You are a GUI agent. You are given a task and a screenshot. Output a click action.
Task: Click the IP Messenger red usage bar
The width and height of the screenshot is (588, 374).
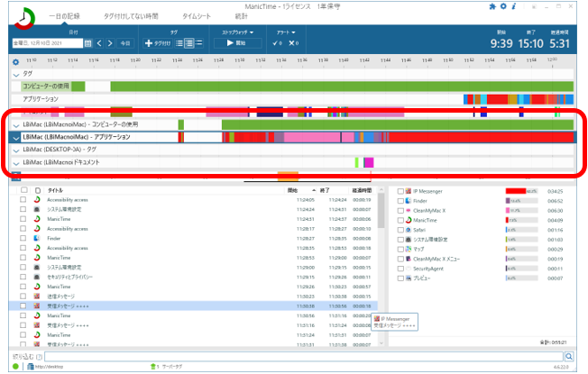[516, 191]
